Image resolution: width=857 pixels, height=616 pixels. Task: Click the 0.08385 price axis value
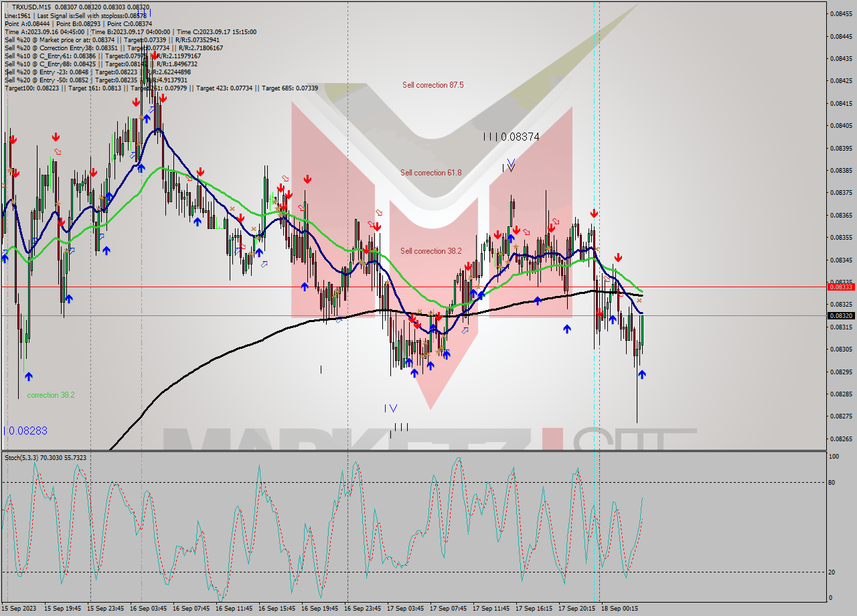coord(841,170)
